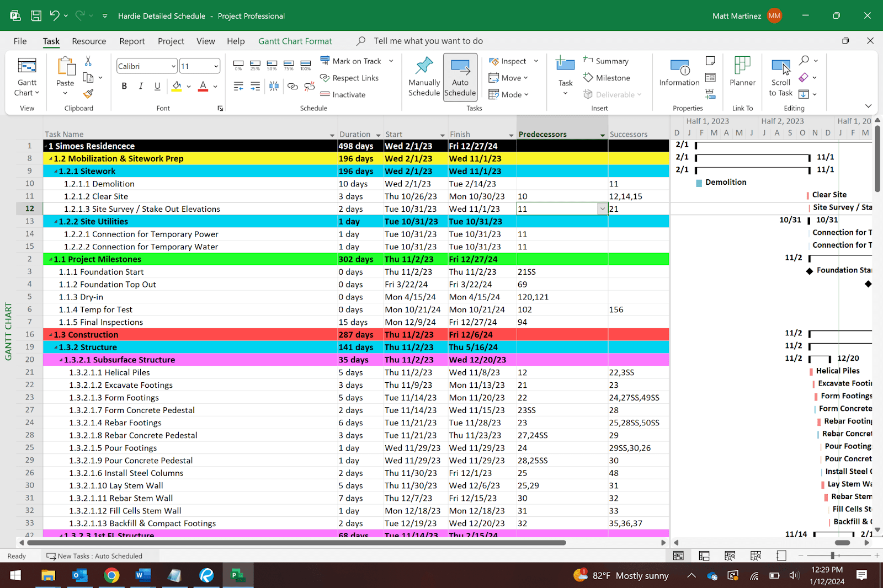Open the Predecessors dropdown for Site Survey row
Screen dimensions: 883x588
tap(602, 209)
